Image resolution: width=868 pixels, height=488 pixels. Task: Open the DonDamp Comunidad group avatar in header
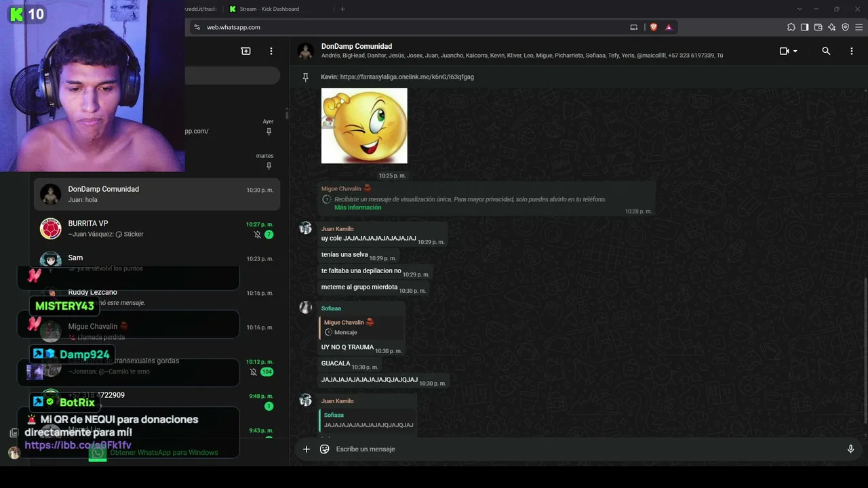[x=305, y=51]
